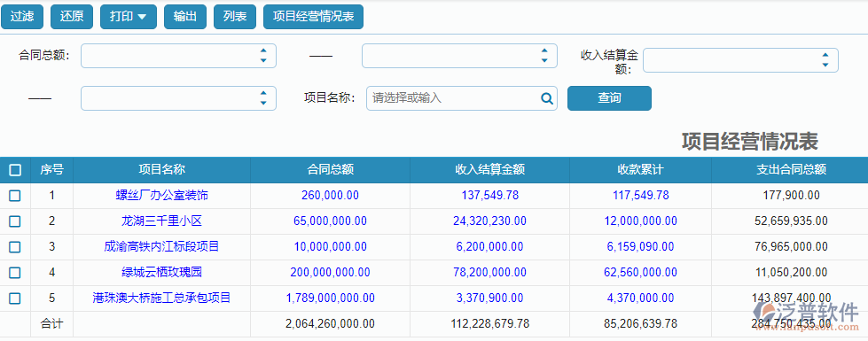Open settlement amount 6,200,000.00 link
Screen dimensions: 868x341
pos(490,246)
